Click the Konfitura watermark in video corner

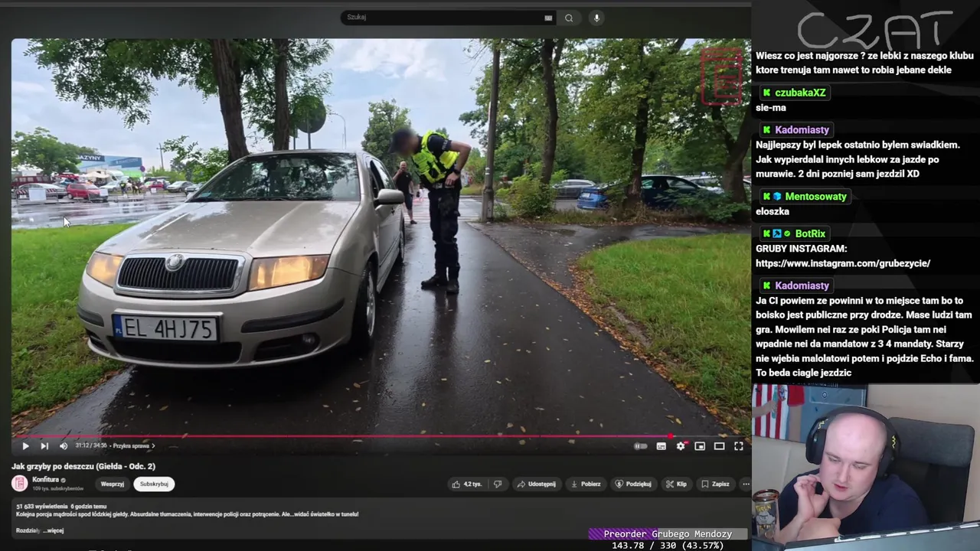(x=723, y=76)
